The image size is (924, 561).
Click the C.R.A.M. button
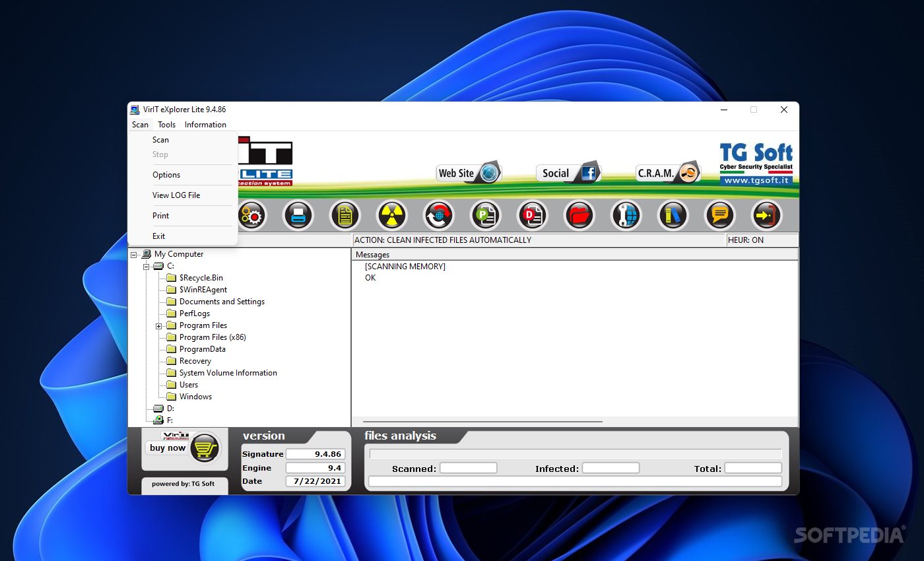point(668,173)
